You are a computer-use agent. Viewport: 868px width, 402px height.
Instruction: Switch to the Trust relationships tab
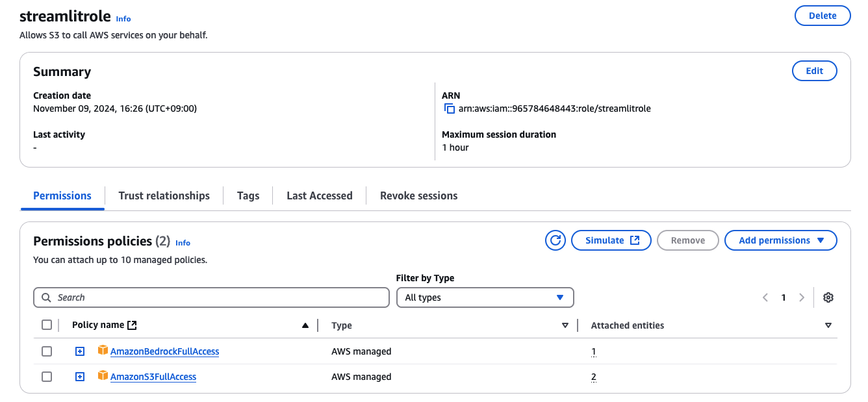(x=164, y=195)
